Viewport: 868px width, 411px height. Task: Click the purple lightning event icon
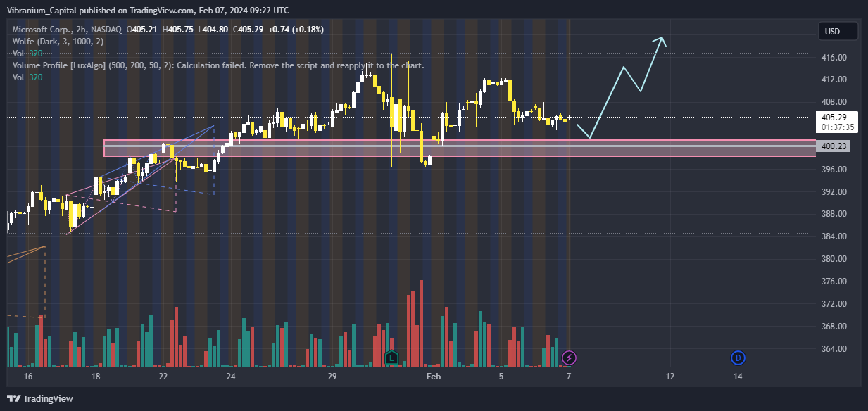click(x=569, y=358)
